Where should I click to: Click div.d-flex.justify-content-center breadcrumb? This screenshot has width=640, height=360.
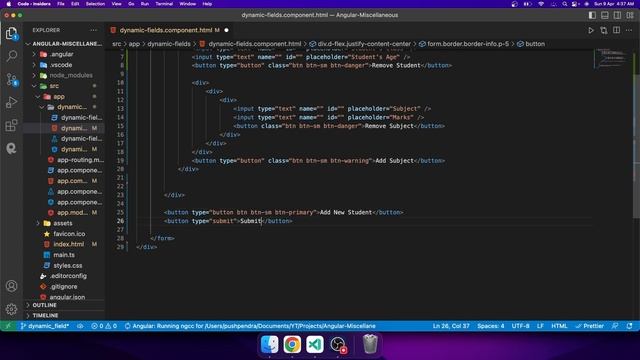tap(360, 44)
